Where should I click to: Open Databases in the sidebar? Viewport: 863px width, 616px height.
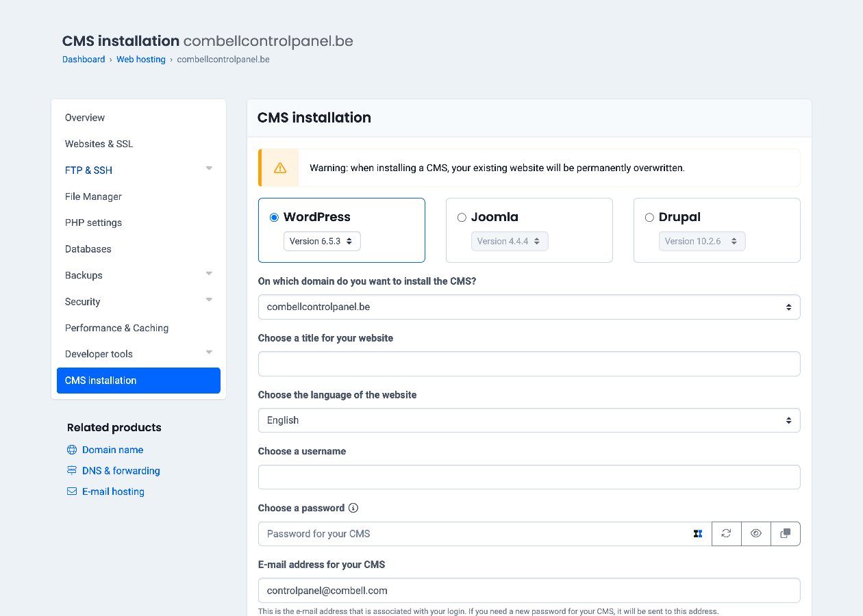pyautogui.click(x=88, y=249)
